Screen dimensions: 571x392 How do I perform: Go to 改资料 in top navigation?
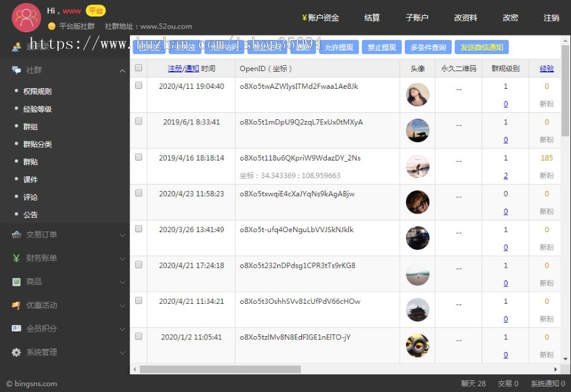click(466, 18)
